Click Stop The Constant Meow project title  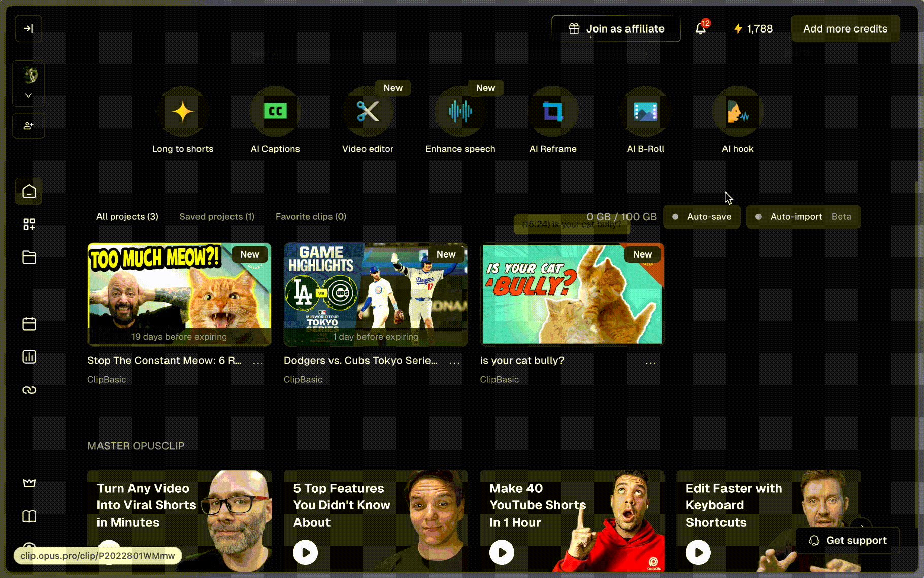pyautogui.click(x=164, y=360)
